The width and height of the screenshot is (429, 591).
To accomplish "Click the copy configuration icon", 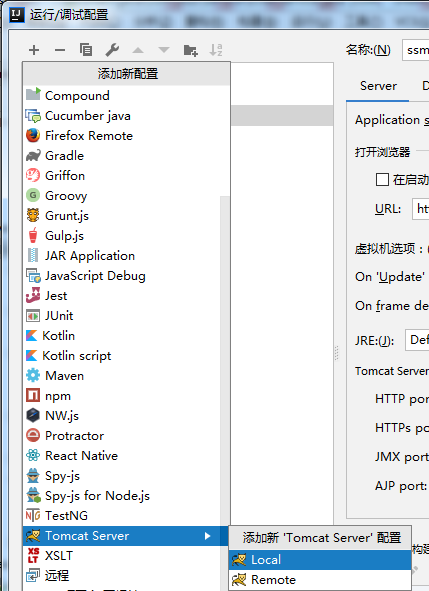I will coord(86,50).
